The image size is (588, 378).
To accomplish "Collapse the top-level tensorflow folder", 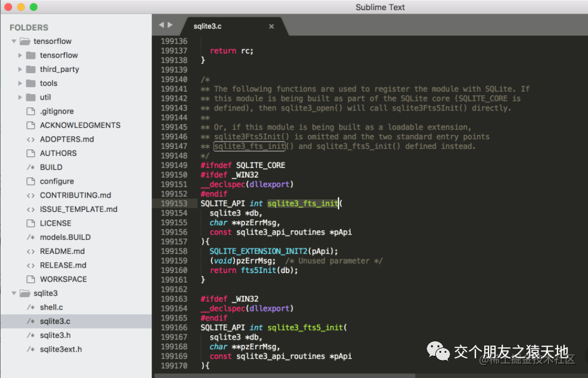I will 14,41.
